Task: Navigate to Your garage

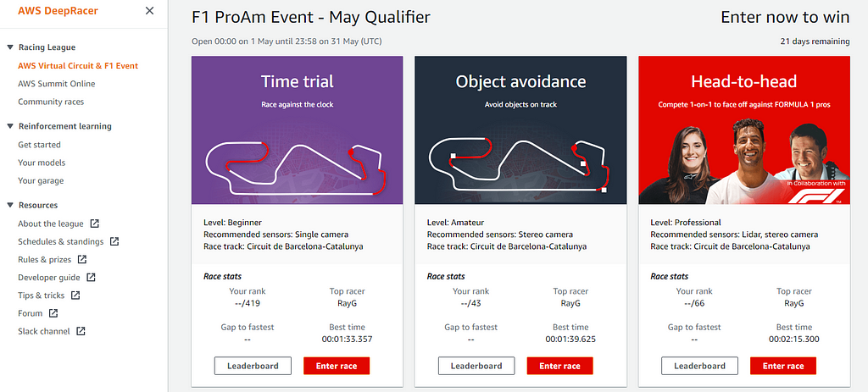Action: (x=41, y=180)
